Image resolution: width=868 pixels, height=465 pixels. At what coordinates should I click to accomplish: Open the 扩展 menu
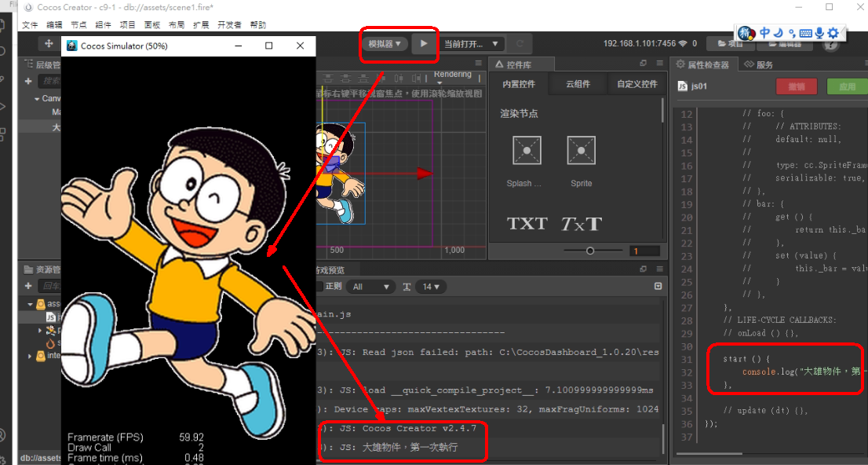click(x=201, y=25)
